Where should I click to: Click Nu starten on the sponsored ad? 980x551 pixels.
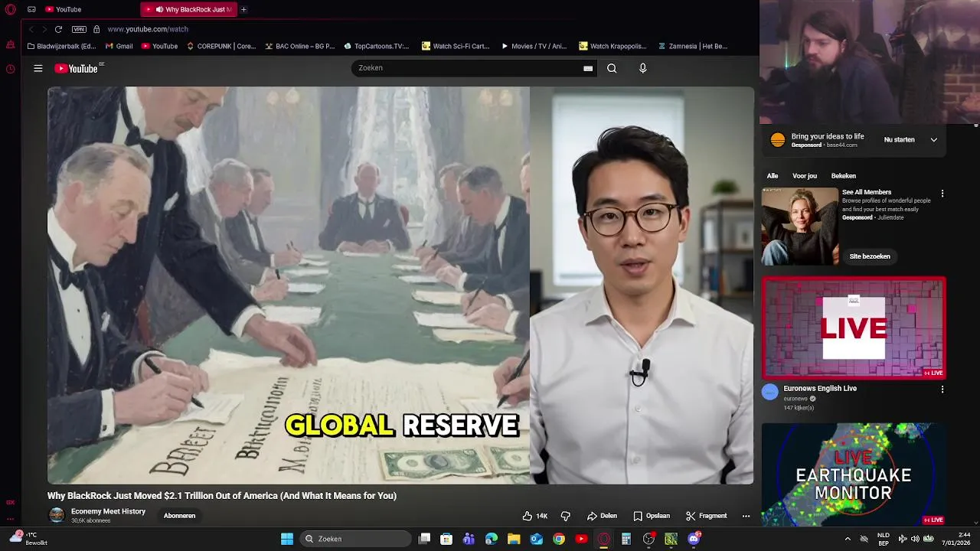click(899, 140)
